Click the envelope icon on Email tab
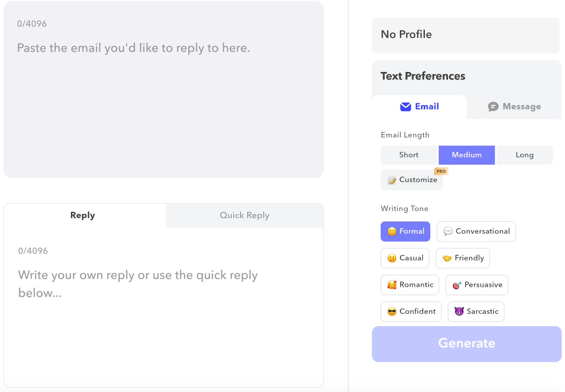565x392 pixels. pyautogui.click(x=405, y=107)
